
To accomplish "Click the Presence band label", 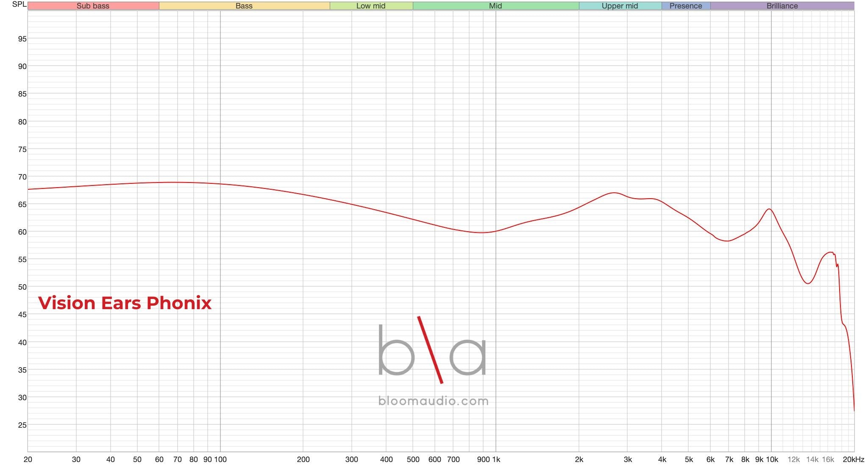I will click(686, 6).
